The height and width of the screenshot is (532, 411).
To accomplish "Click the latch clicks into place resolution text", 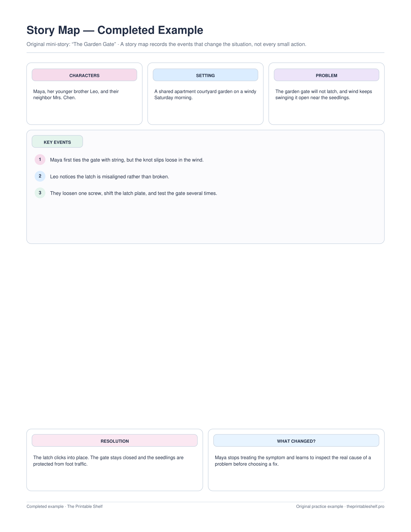I will click(108, 461).
